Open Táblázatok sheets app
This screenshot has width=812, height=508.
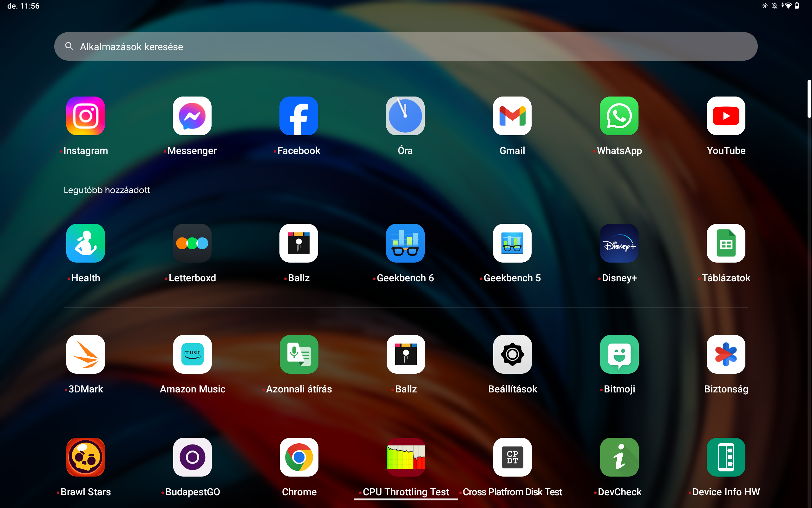[726, 243]
